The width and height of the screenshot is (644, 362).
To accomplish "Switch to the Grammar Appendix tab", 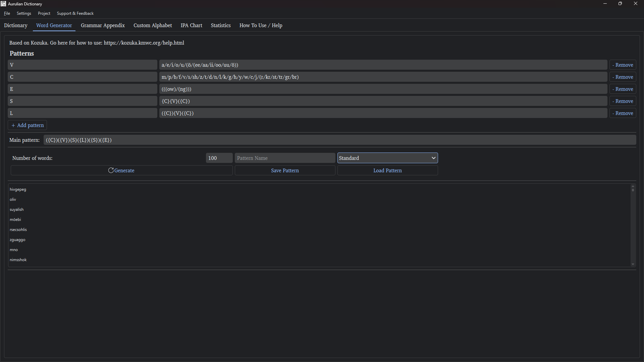I will pos(103,25).
